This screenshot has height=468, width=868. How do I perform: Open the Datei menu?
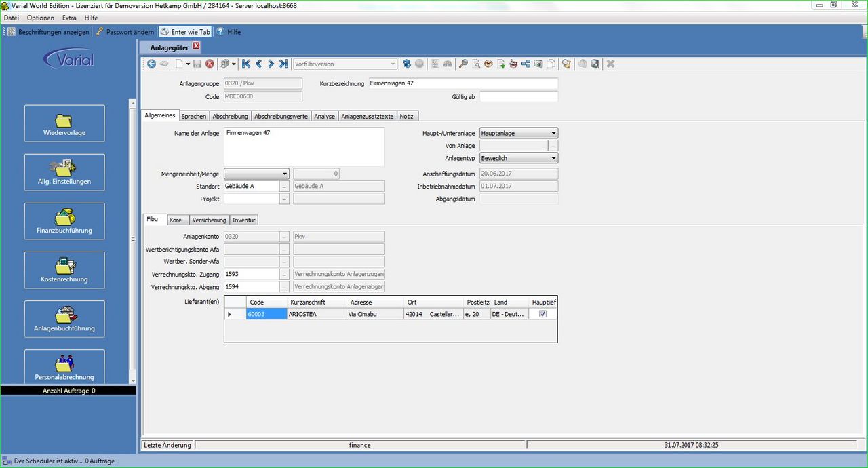point(12,18)
